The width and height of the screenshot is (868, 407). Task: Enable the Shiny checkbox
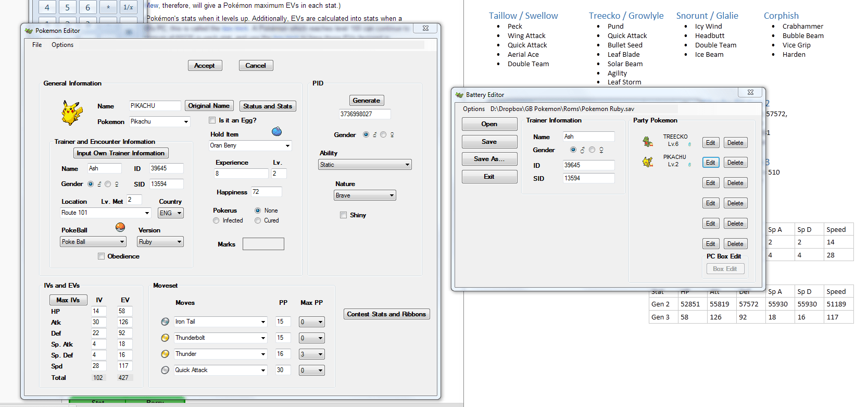coord(343,215)
